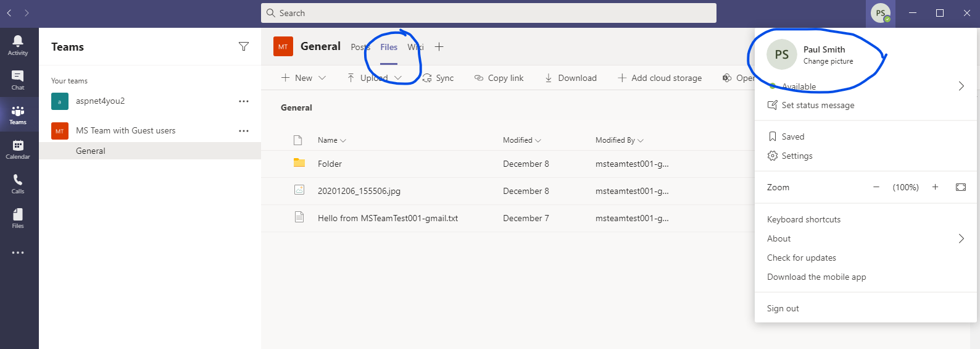Click the Paul Smith name in menu

tap(824, 49)
